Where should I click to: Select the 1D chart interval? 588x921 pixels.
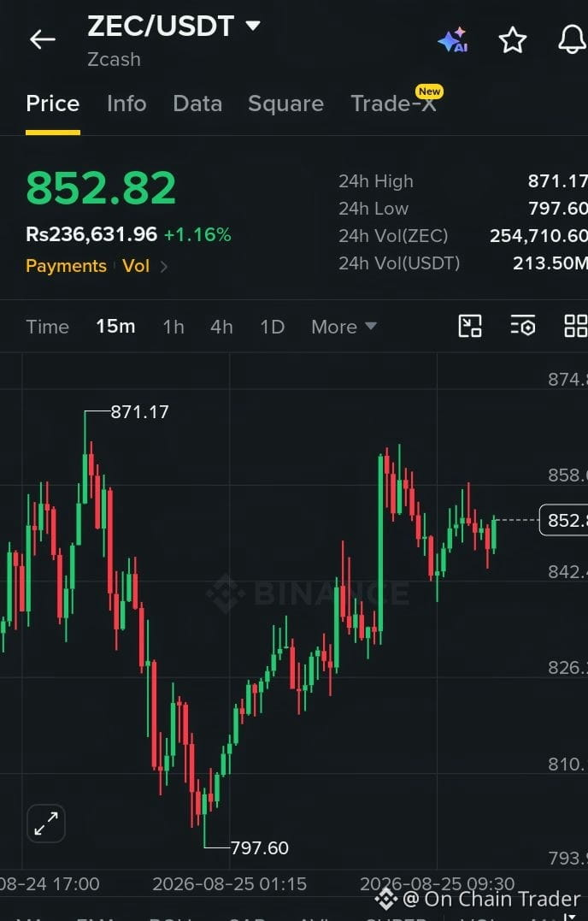pos(273,327)
